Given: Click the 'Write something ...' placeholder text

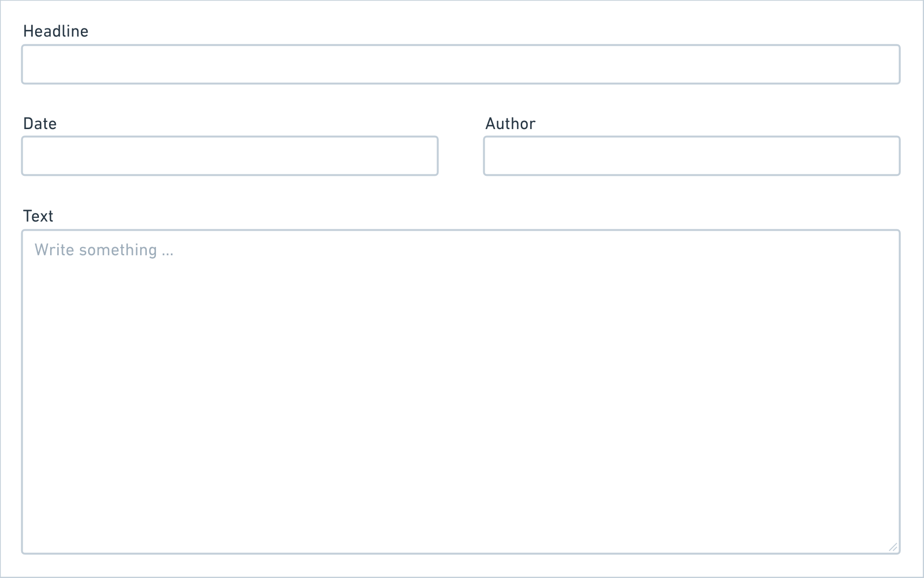Looking at the screenshot, I should (104, 250).
